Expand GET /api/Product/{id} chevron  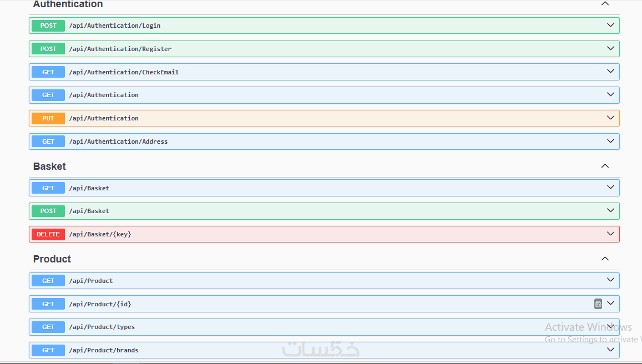(x=610, y=303)
